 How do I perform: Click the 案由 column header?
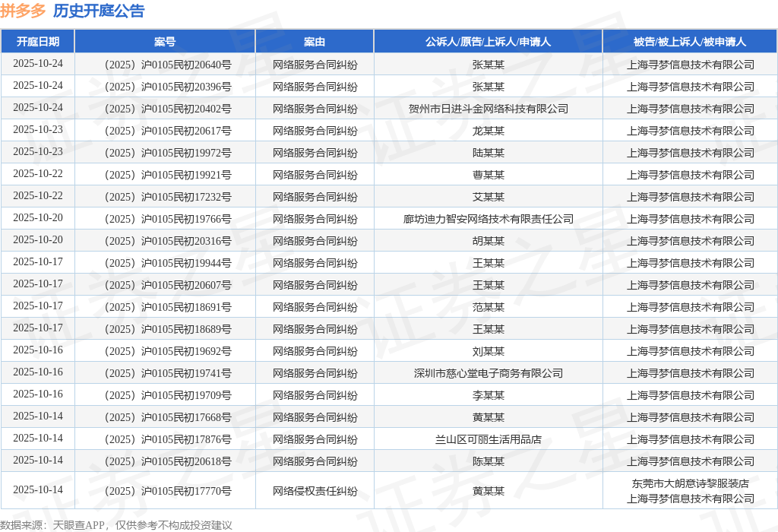(x=315, y=42)
